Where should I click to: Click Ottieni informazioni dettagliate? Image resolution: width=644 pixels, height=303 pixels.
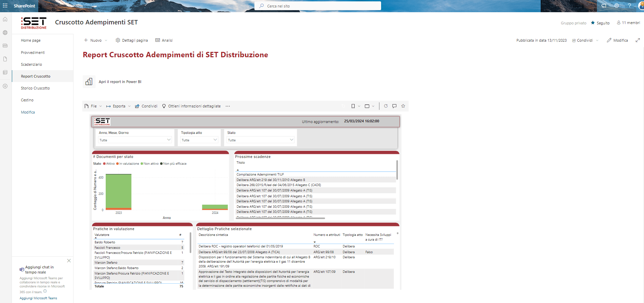(191, 106)
